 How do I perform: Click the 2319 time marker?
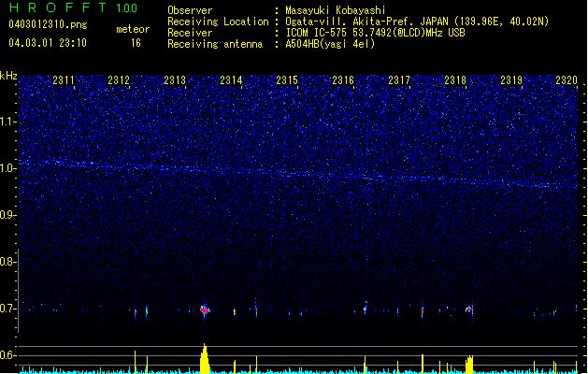pyautogui.click(x=511, y=80)
